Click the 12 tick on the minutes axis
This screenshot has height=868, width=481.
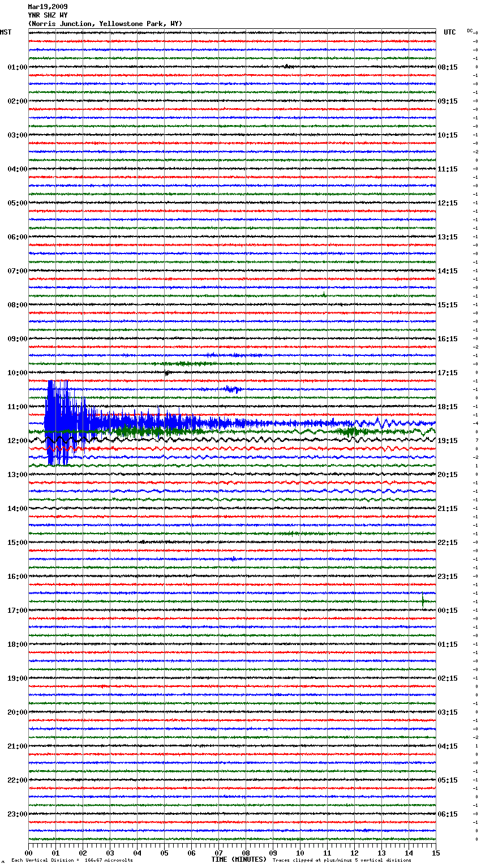coord(355,853)
